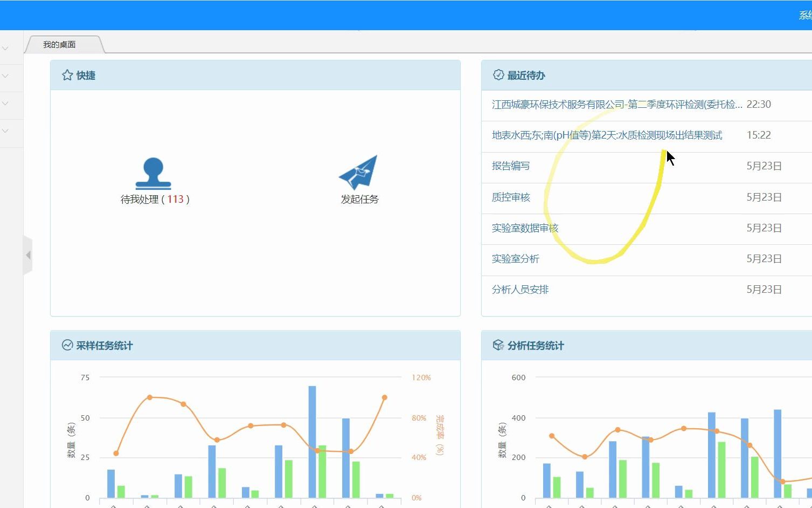The image size is (812, 508).
Task: Click the 采样任务统计 panel title
Action: pyautogui.click(x=104, y=346)
